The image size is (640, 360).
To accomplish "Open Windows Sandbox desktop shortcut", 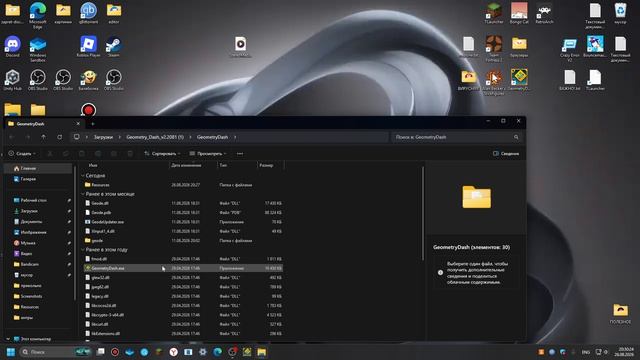I will (x=38, y=49).
